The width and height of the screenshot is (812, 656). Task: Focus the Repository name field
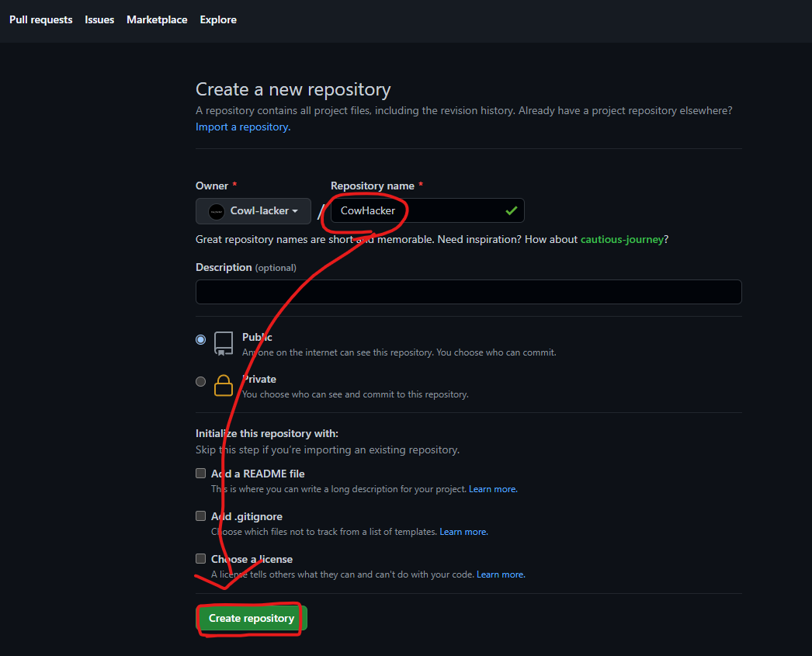pos(427,210)
